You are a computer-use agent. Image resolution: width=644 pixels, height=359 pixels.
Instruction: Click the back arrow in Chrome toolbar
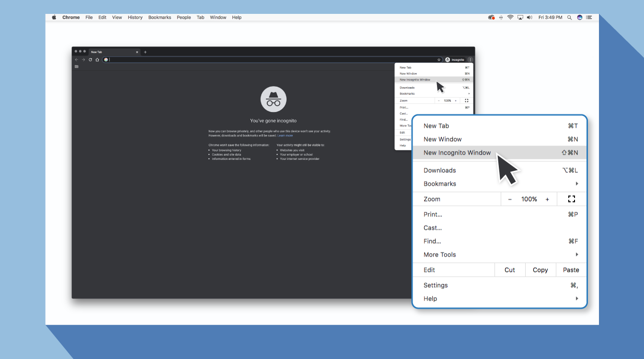point(77,60)
